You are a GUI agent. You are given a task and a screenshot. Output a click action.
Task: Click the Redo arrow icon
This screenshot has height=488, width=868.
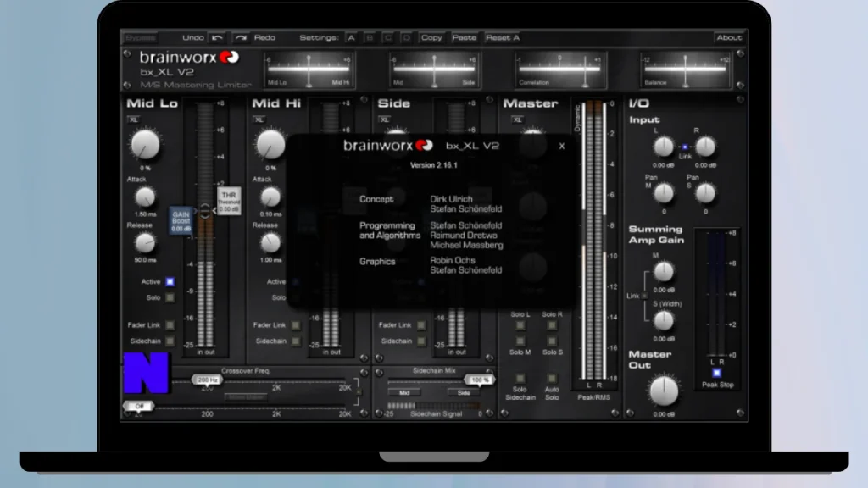(241, 37)
